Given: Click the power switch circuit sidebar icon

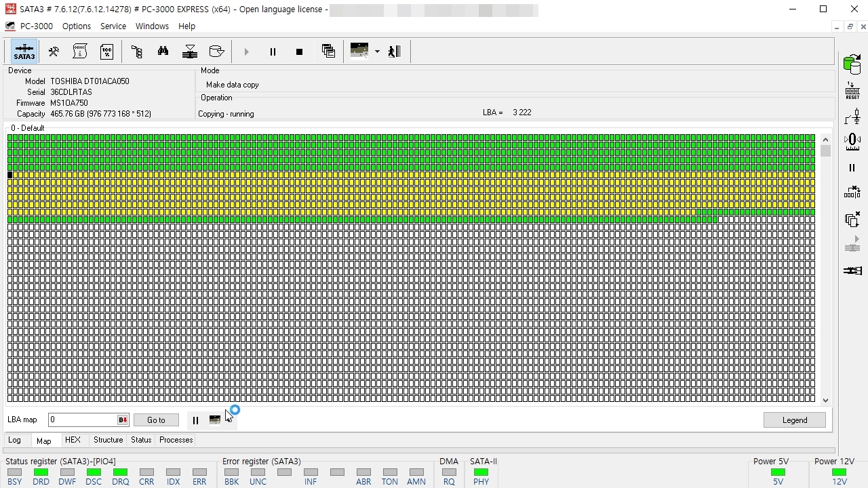Looking at the screenshot, I should [852, 117].
